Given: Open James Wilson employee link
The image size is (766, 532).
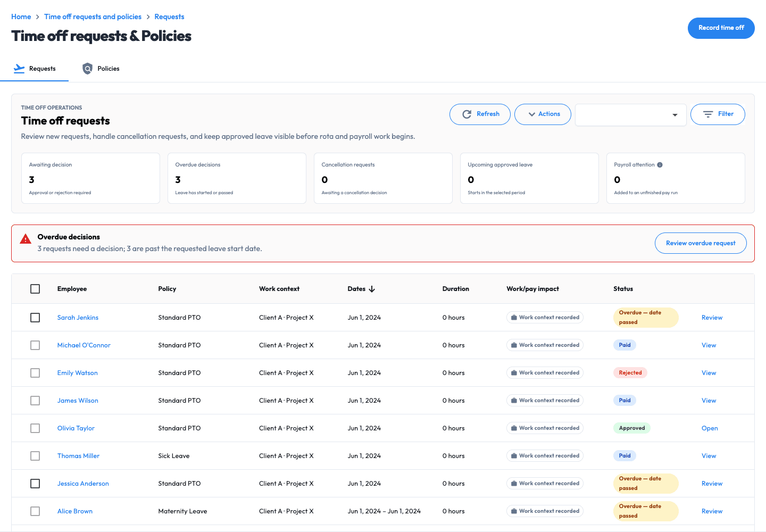Looking at the screenshot, I should [78, 401].
